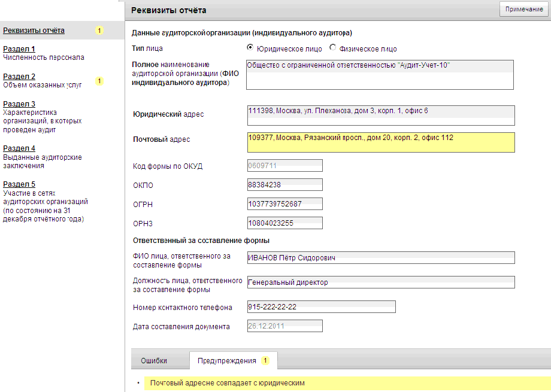This screenshot has width=551, height=392.
Task: Go to Раздел 5 Участие в сетях
Action: pos(19,184)
